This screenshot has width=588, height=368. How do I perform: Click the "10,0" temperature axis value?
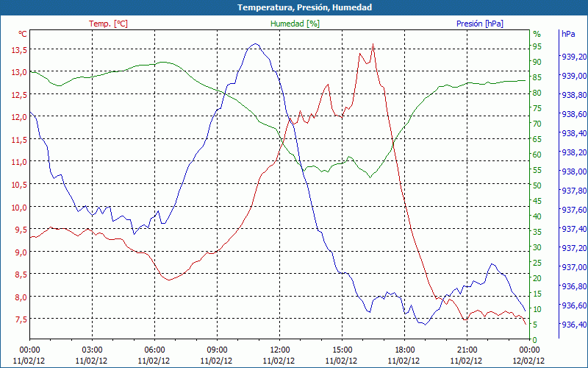(18, 208)
